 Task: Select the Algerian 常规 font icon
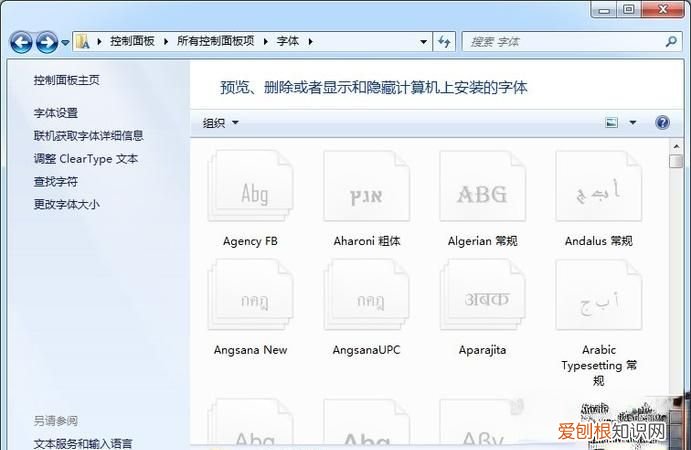tap(483, 186)
